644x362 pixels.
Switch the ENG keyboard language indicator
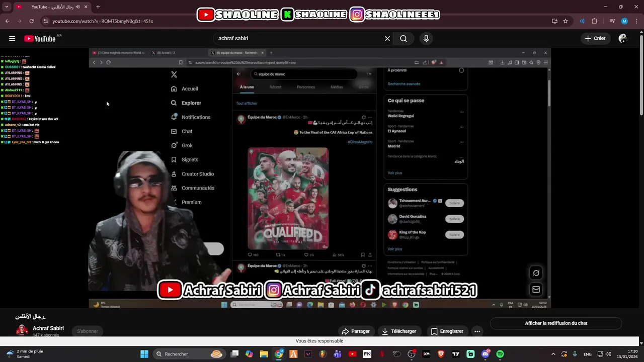(x=588, y=354)
